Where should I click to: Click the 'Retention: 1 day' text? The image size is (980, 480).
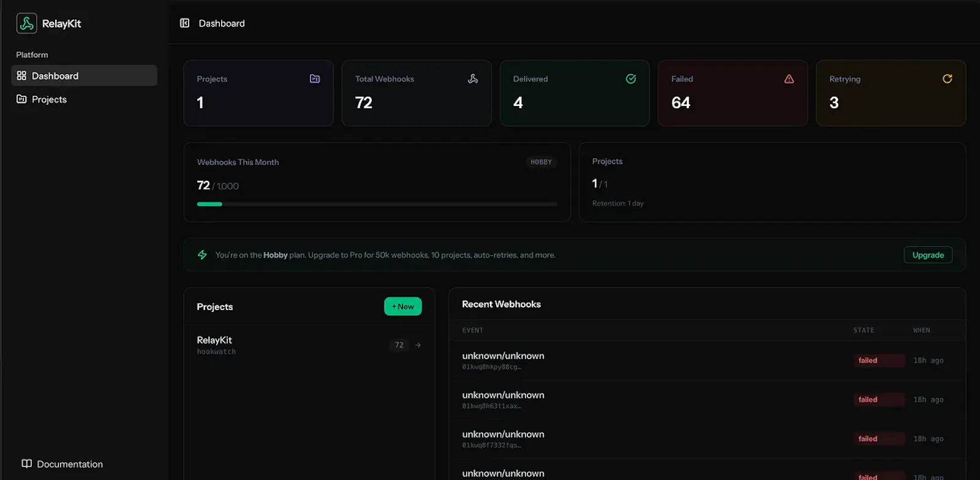click(618, 204)
